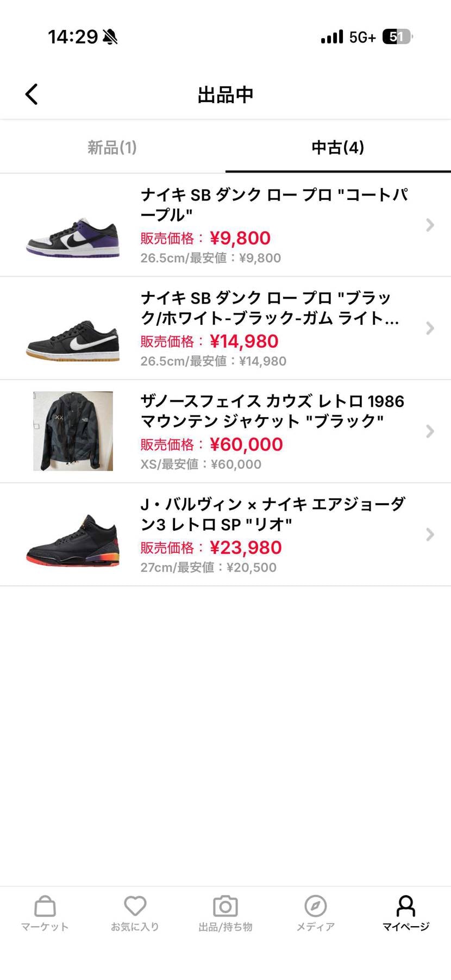Tap the 出品/持ち物 camera icon

(225, 906)
